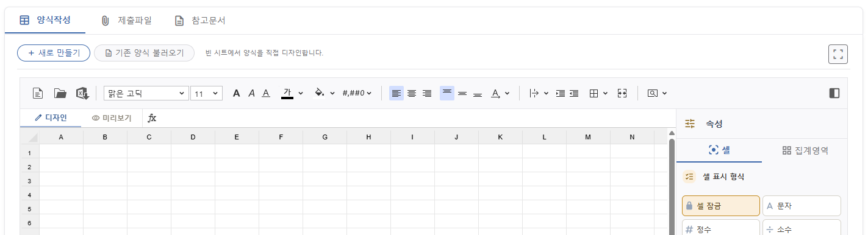Viewport: 868px width, 235px height.
Task: Open the 맑은 고딕 font family dropdown
Action: point(146,93)
